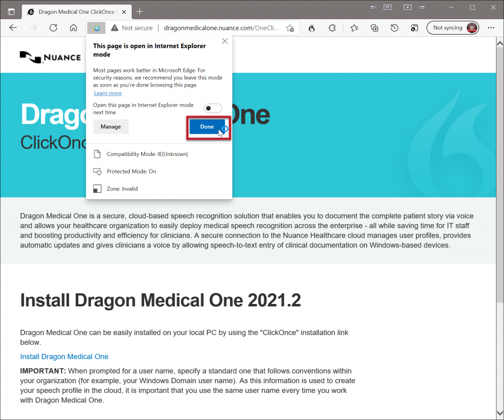Click the Internet Explorer mode toolbar button
Viewport: 504px width, 420px height.
414,28
